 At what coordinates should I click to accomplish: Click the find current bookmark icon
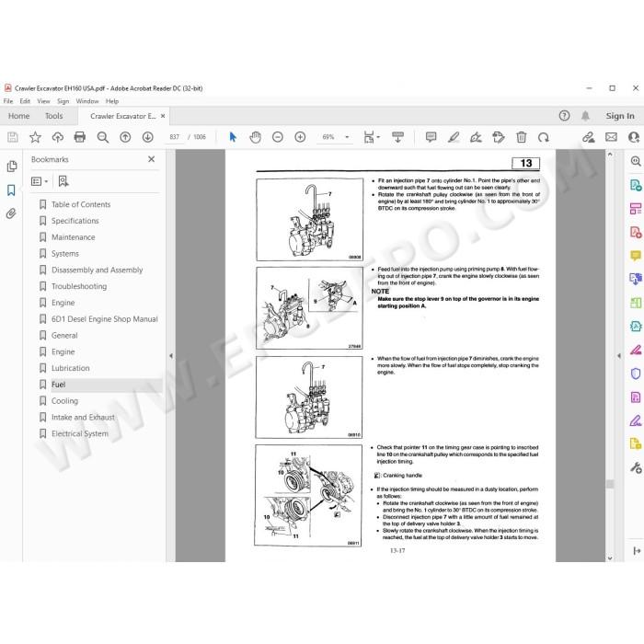pos(63,181)
